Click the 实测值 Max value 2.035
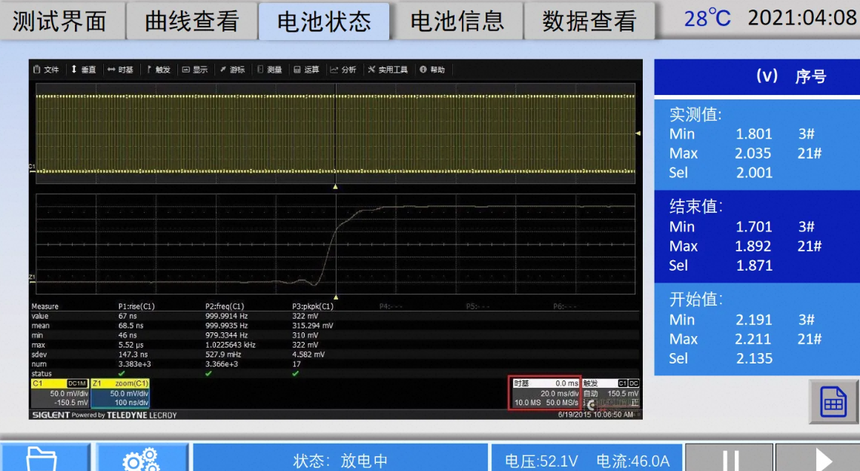Viewport: 860px width, 471px height. (x=753, y=154)
